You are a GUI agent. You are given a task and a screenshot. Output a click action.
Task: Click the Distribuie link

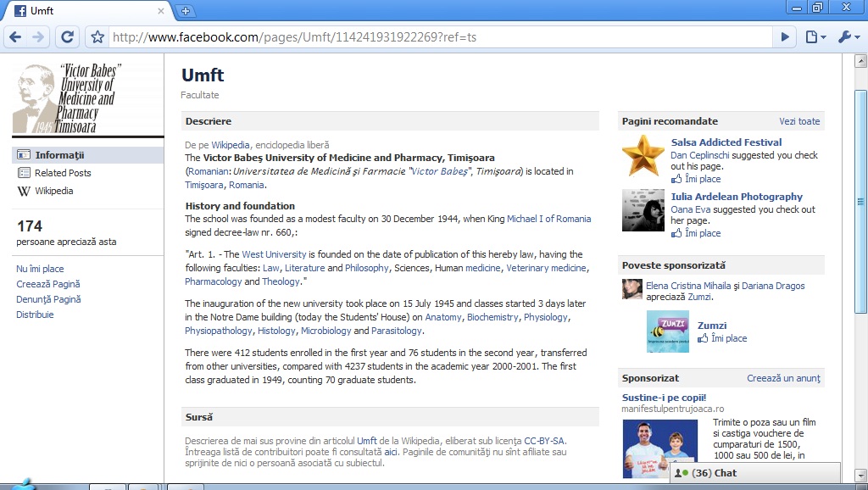pyautogui.click(x=35, y=315)
